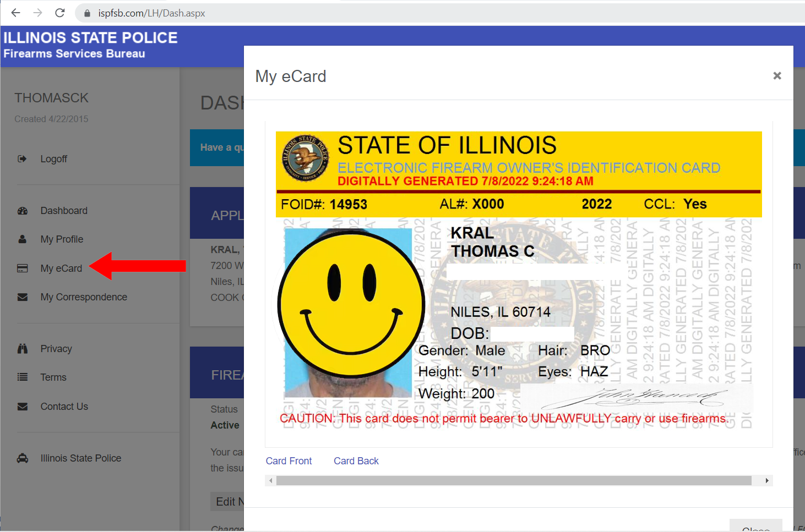This screenshot has height=532, width=805.
Task: Click NILES, IL 60714 address on card
Action: [x=501, y=312]
